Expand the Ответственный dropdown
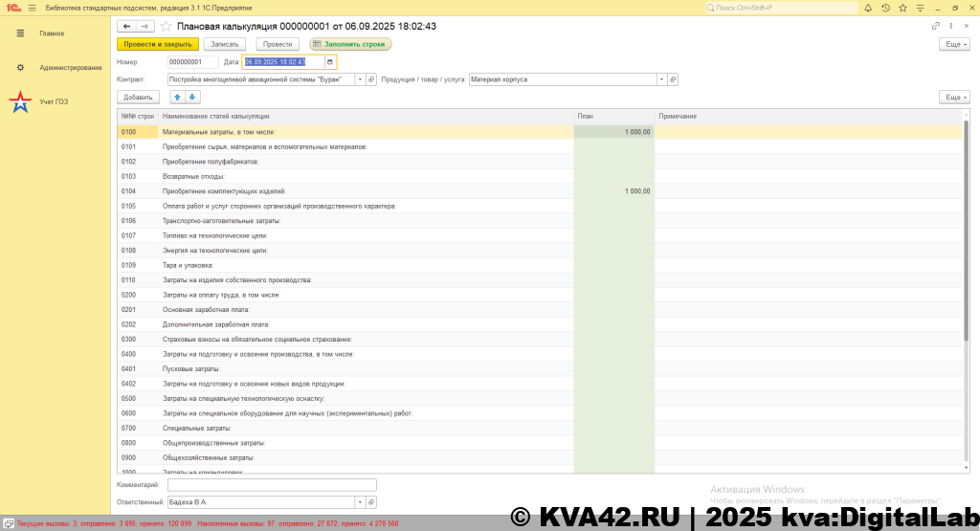This screenshot has height=531, width=980. pyautogui.click(x=360, y=501)
